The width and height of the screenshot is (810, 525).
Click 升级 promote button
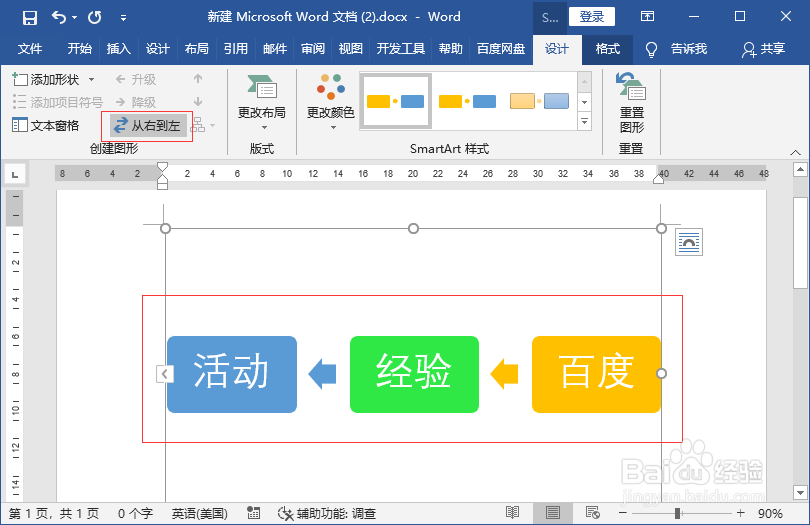click(135, 80)
